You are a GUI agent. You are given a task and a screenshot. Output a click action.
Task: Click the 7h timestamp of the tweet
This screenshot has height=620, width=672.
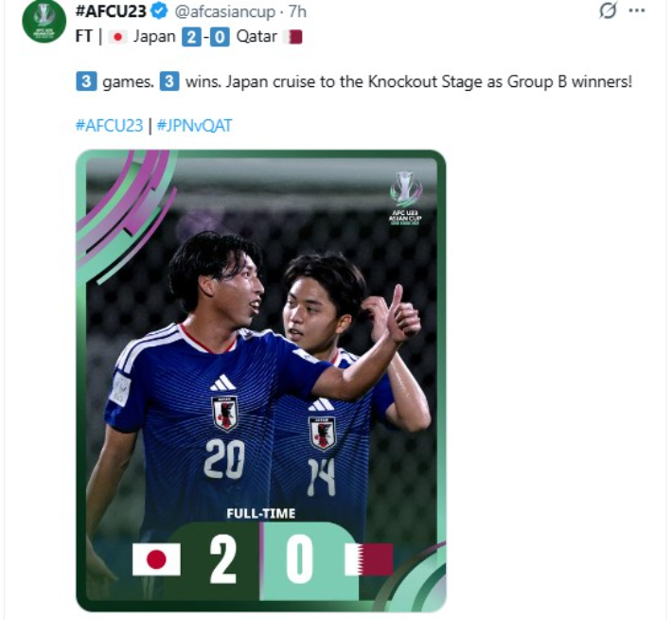[x=297, y=12]
